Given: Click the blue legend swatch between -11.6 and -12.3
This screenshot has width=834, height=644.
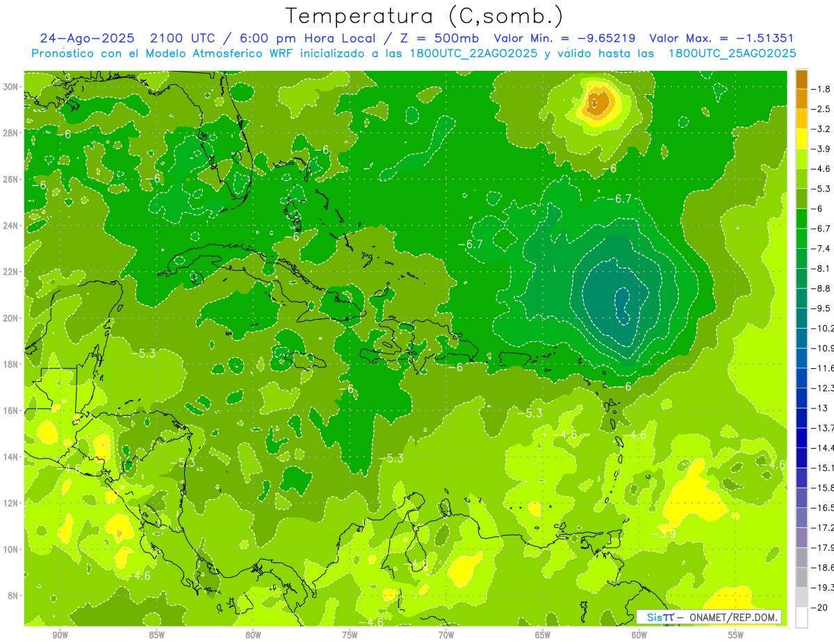Looking at the screenshot, I should (x=801, y=378).
